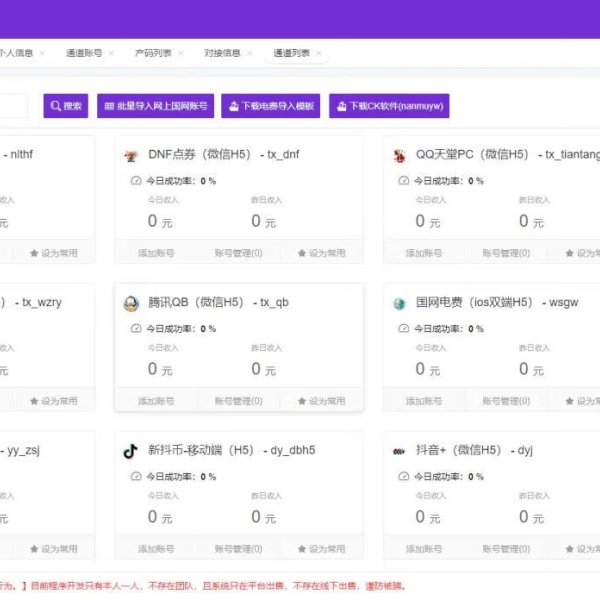Click 设为常用 in 腾讯QB card
Image resolution: width=600 pixels, height=600 pixels.
point(321,401)
